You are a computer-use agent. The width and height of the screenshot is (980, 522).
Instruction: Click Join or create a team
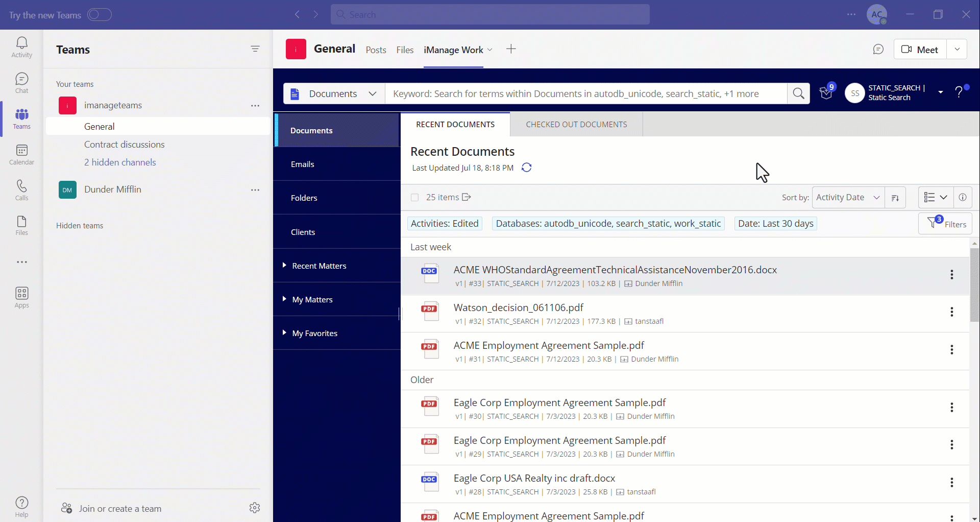coord(119,508)
